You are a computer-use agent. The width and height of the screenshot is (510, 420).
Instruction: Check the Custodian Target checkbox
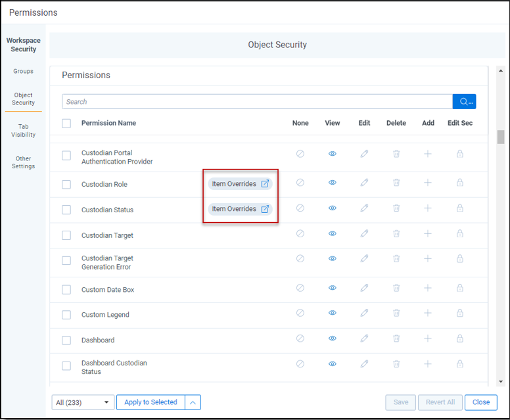tap(66, 235)
